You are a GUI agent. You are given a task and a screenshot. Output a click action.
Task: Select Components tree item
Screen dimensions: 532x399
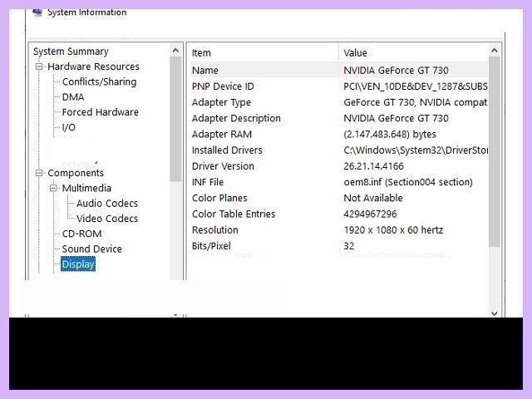click(x=76, y=173)
